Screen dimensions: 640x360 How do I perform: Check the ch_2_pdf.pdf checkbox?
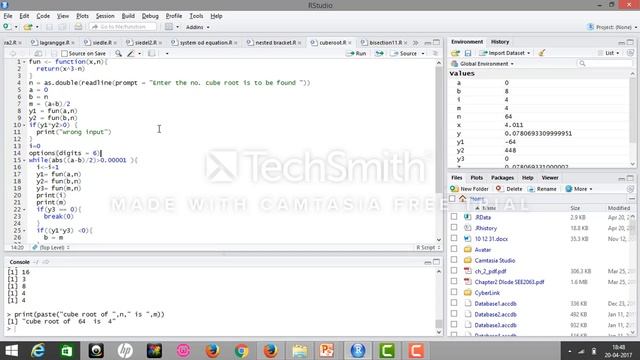pos(454,271)
